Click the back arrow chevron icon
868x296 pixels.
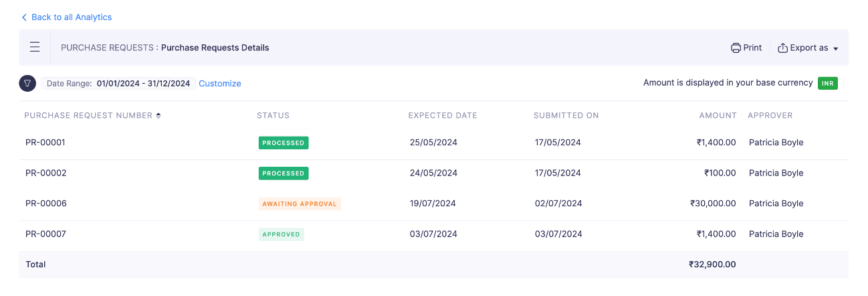(25, 17)
